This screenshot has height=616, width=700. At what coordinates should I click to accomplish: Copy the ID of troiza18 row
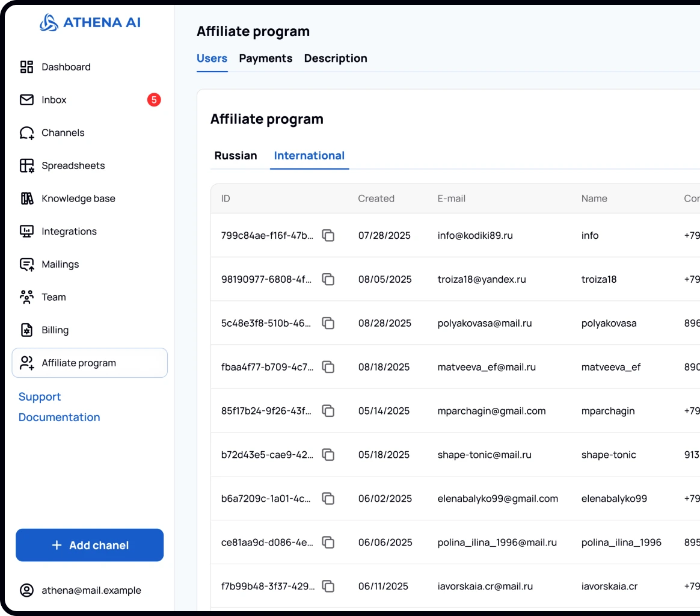[x=328, y=279]
